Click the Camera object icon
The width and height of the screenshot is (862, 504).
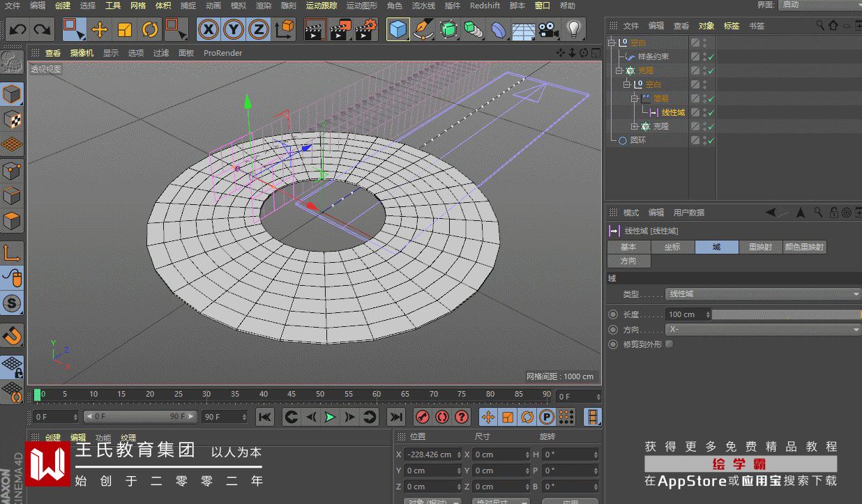pos(549,29)
